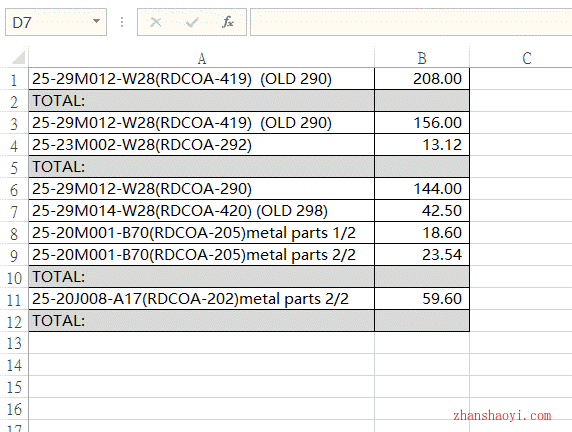Click the Insert Function fx icon
572x432 pixels.
tap(228, 22)
